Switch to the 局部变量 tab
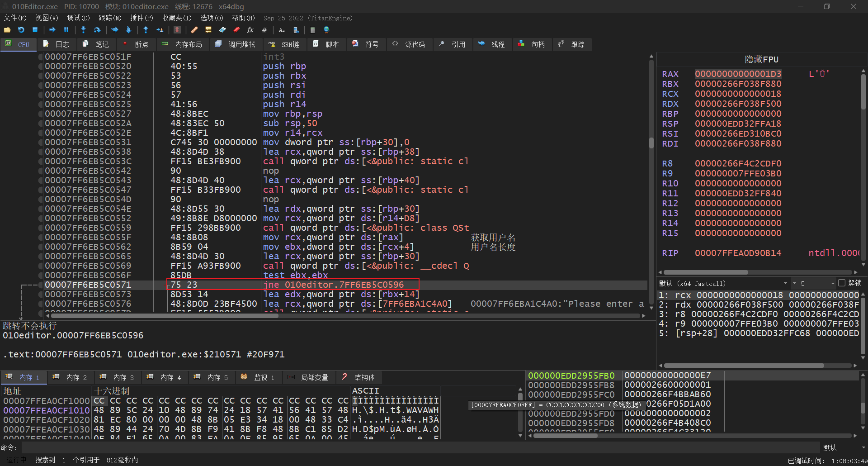Viewport: 868px width, 466px height. tap(309, 377)
